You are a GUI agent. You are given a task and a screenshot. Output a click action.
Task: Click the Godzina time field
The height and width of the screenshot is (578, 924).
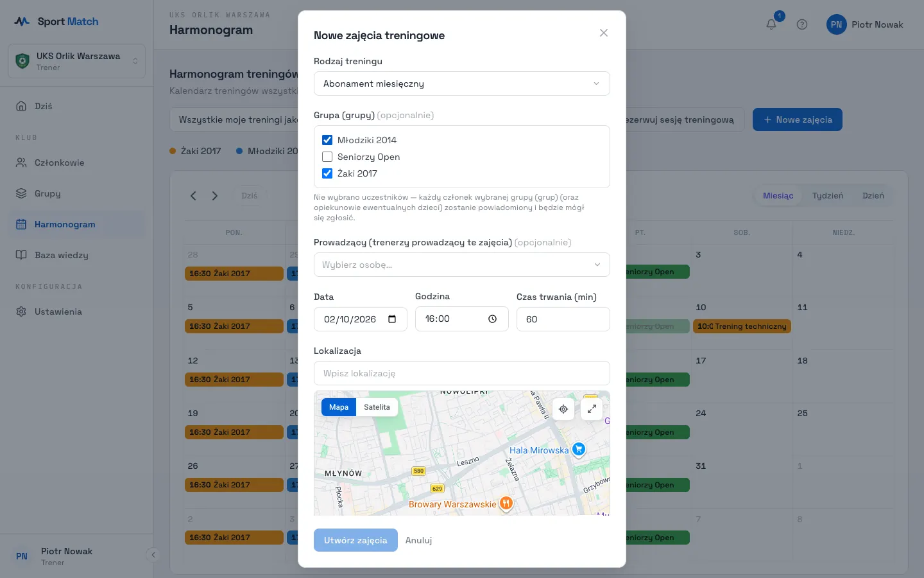[462, 319]
